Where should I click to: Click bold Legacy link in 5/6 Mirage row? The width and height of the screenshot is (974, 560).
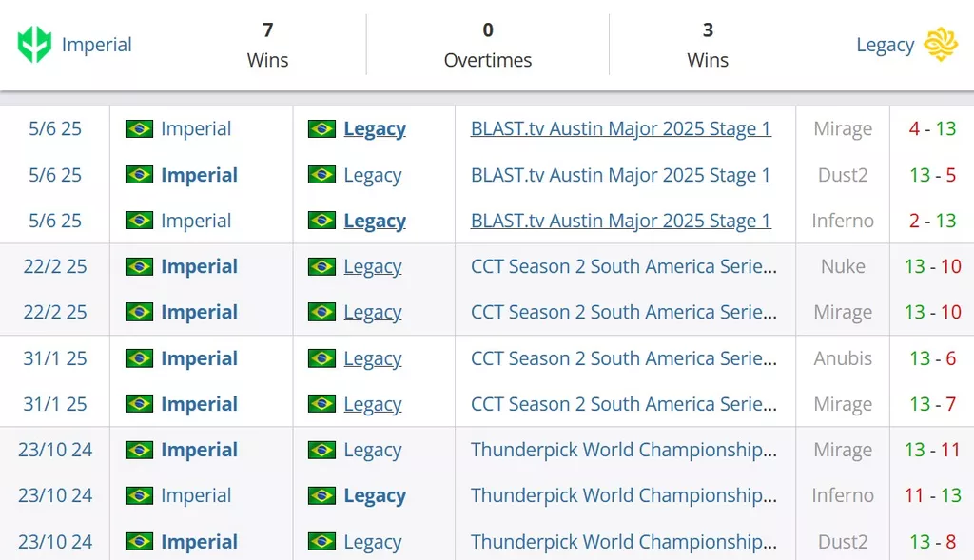point(375,128)
